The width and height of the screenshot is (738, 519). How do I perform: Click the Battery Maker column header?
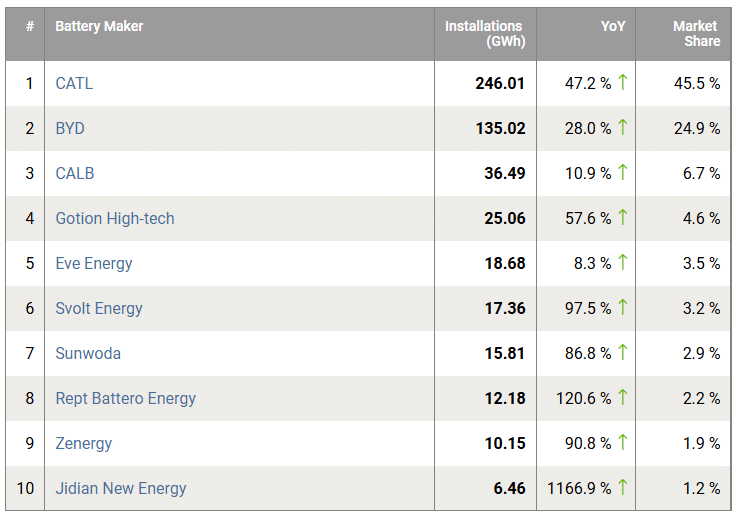tap(99, 26)
